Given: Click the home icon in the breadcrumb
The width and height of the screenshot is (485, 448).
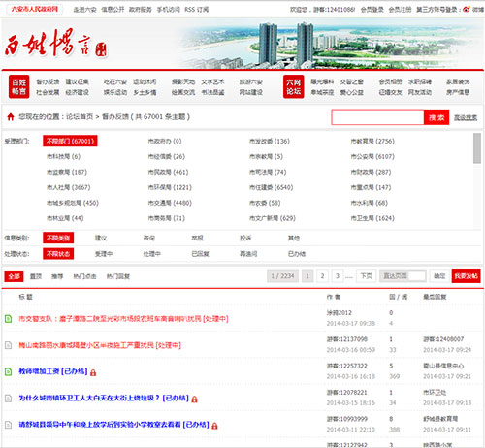Looking at the screenshot, I should (x=11, y=117).
